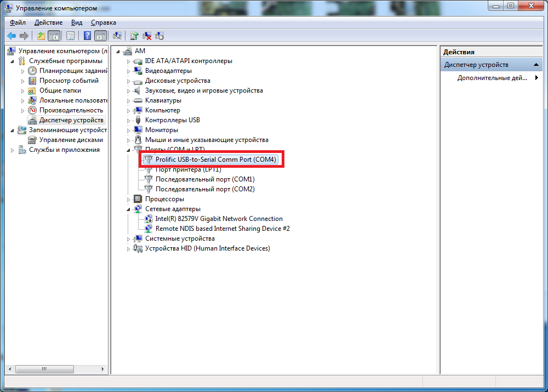The height and width of the screenshot is (392, 548).
Task: Click the Uninstall device icon with red X
Action: [x=147, y=36]
